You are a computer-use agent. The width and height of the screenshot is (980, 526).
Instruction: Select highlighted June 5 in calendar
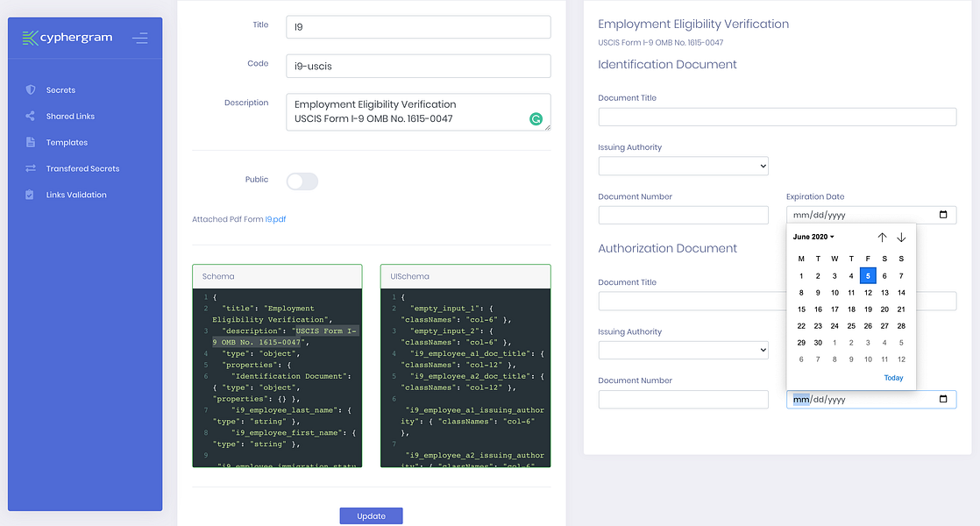tap(868, 275)
